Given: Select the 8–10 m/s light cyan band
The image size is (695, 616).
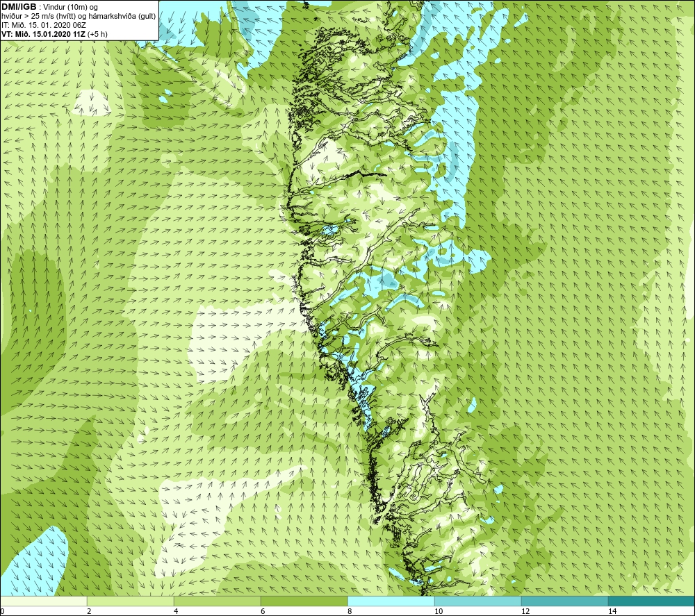Looking at the screenshot, I should point(391,601).
